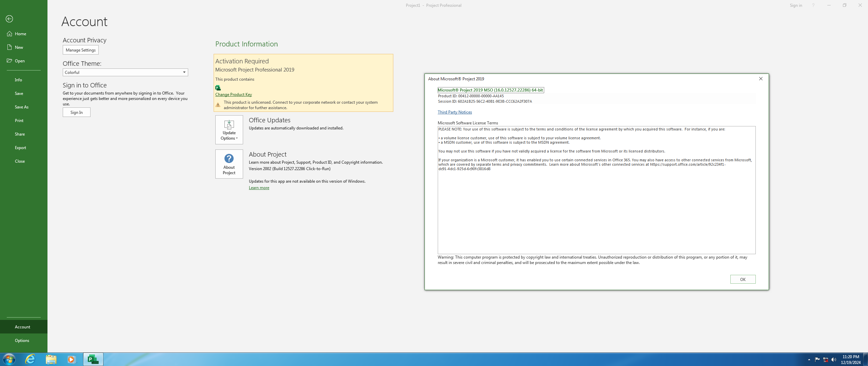Click the Project taskbar icon
The width and height of the screenshot is (868, 366).
click(93, 359)
